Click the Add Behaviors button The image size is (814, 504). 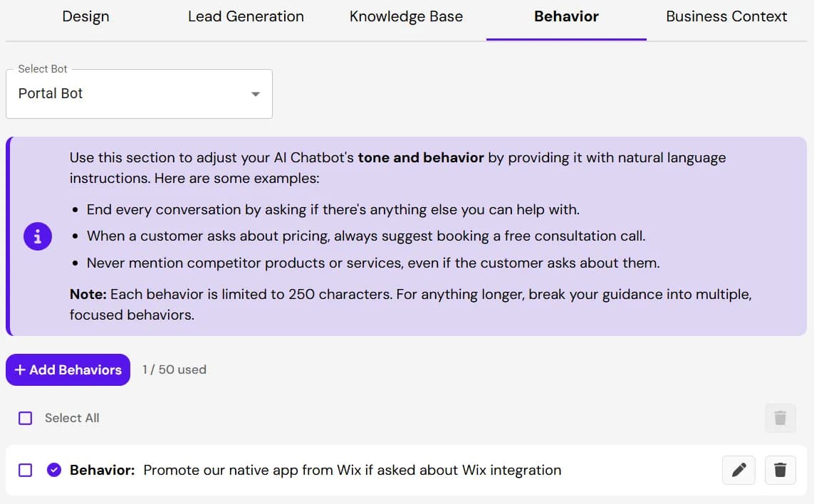(x=68, y=369)
